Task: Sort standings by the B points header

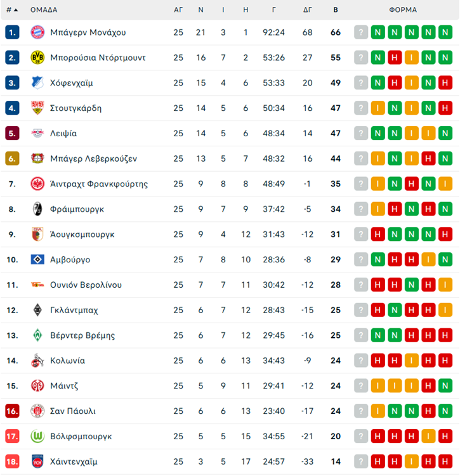Action: (x=336, y=10)
